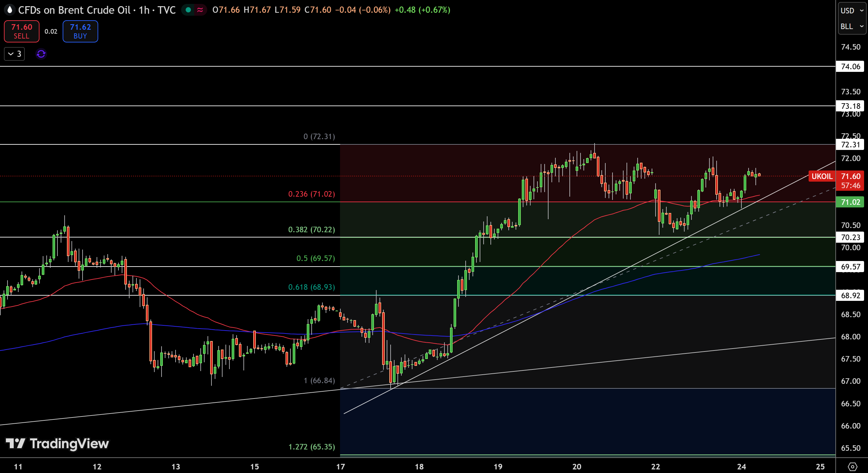This screenshot has height=473, width=868.
Task: Click the Fibonacci label 1.272 (65.35)
Action: [312, 447]
